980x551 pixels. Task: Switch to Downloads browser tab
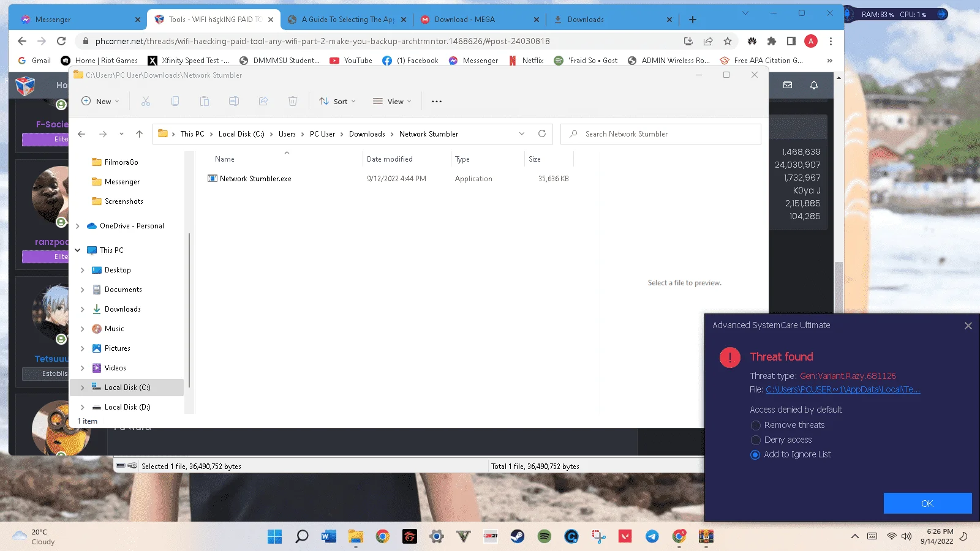tap(612, 20)
